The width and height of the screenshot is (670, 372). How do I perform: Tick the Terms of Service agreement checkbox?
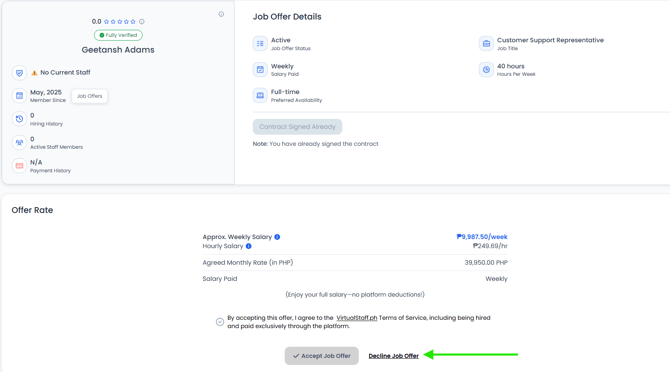(x=220, y=322)
